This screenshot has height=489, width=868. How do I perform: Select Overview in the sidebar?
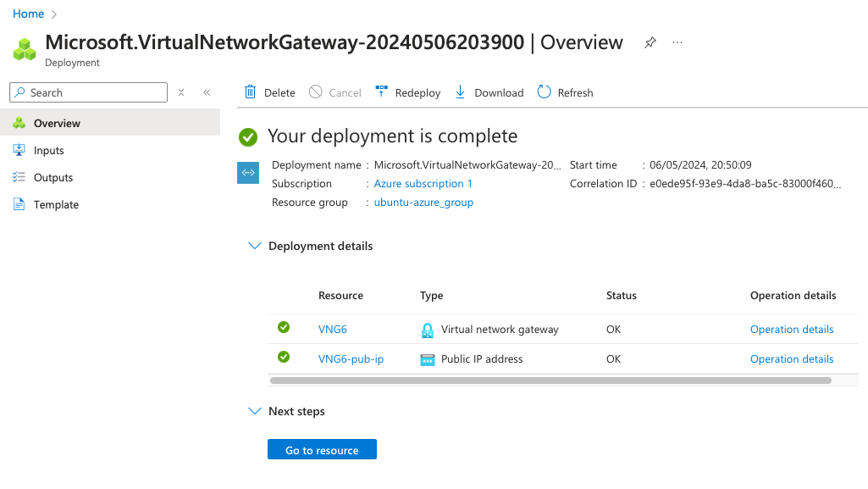[110, 122]
